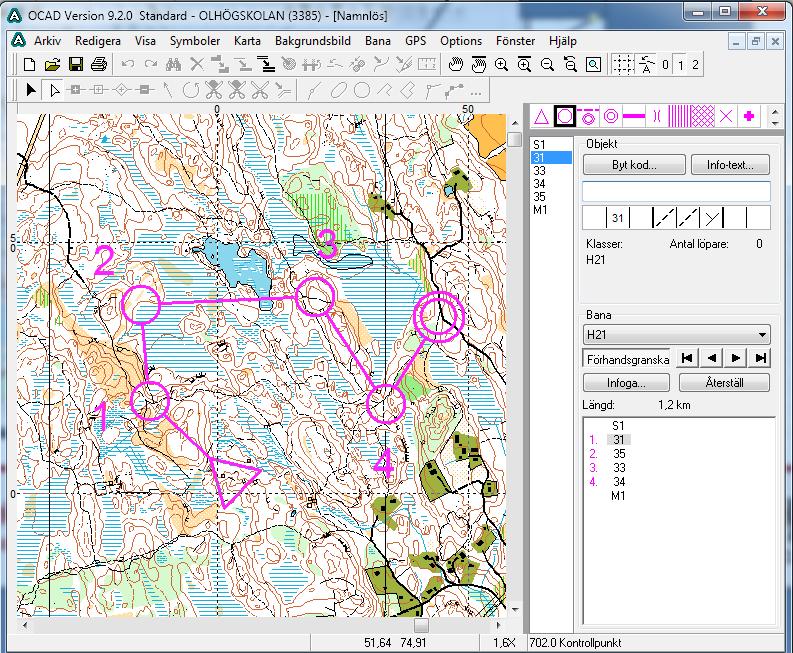Toggle the text-on-line A tool button
Image resolution: width=793 pixels, height=653 pixels.
point(646,65)
